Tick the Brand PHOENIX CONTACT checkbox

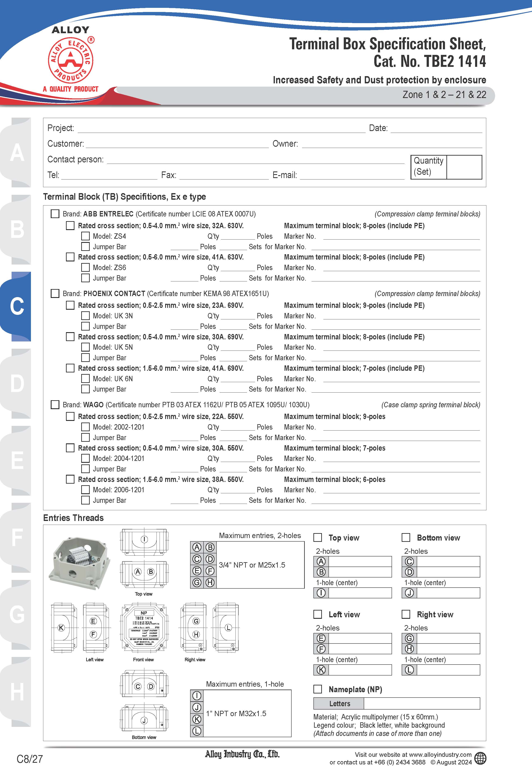click(x=55, y=293)
